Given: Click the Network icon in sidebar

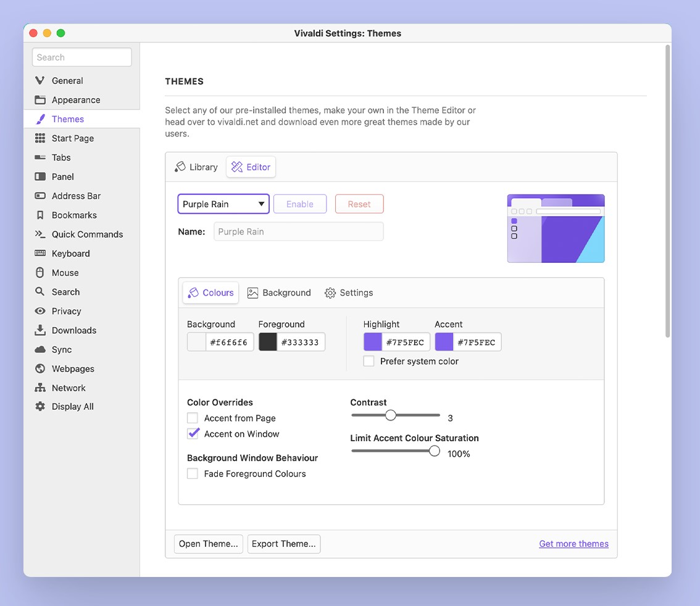Looking at the screenshot, I should pyautogui.click(x=40, y=388).
